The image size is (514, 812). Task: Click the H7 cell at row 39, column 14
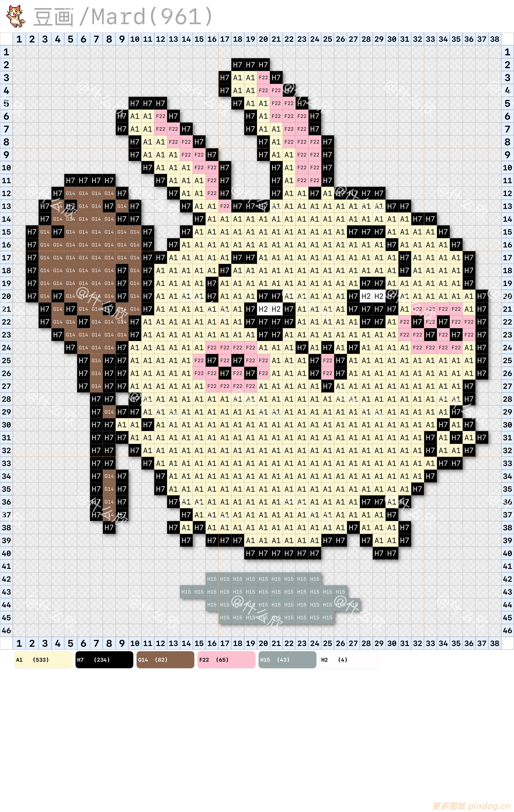(186, 540)
